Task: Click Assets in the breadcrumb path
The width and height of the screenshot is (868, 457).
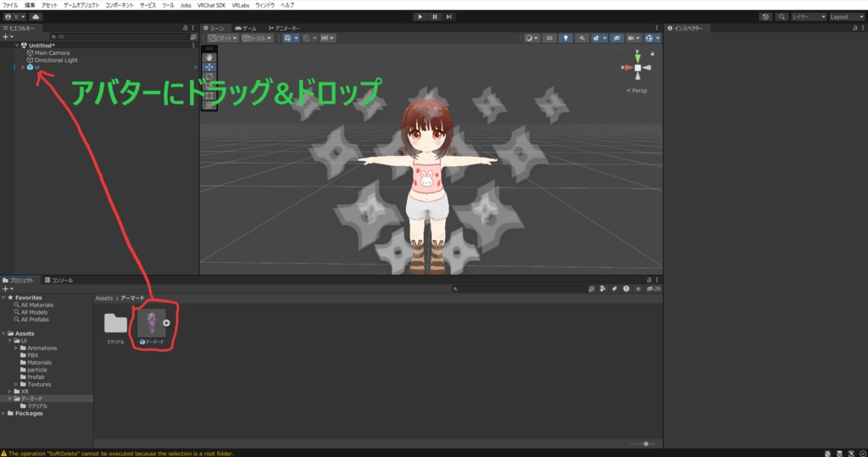Action: pos(103,298)
